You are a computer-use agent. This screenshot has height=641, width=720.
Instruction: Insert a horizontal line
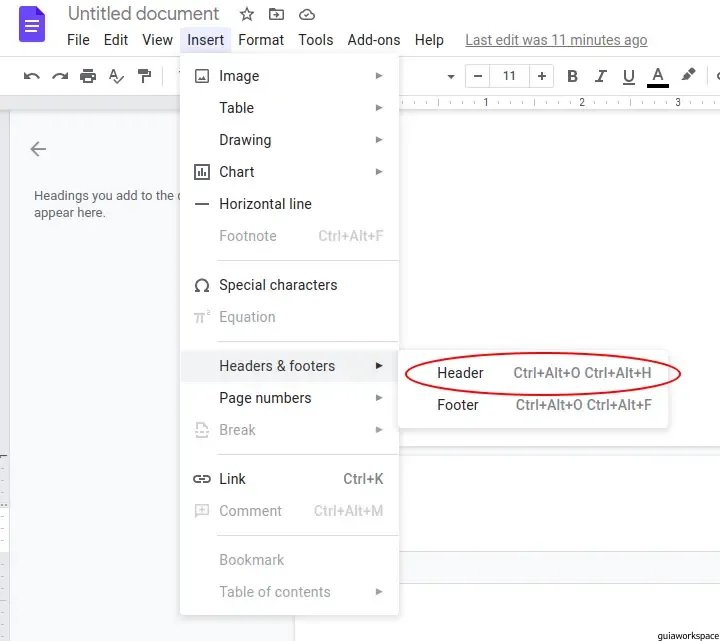289,204
